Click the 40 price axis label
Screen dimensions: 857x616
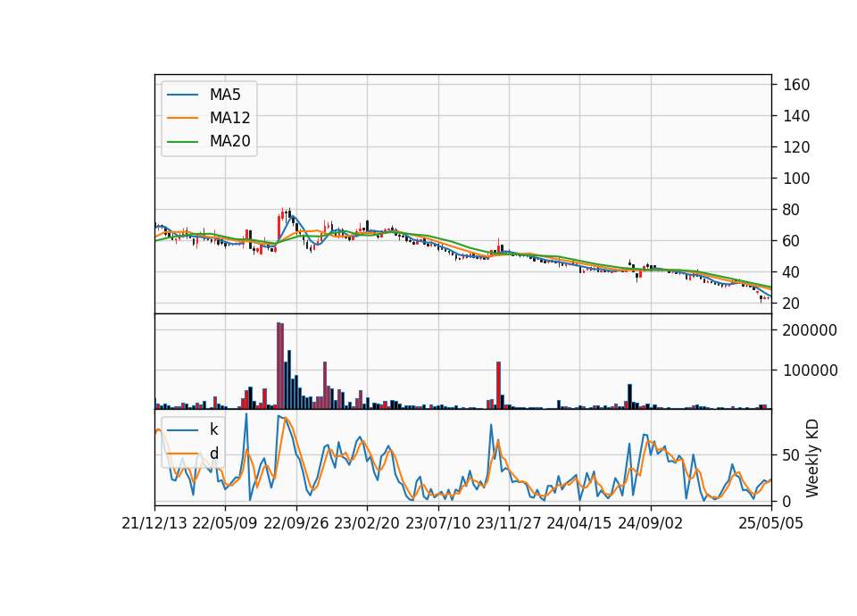tap(792, 271)
